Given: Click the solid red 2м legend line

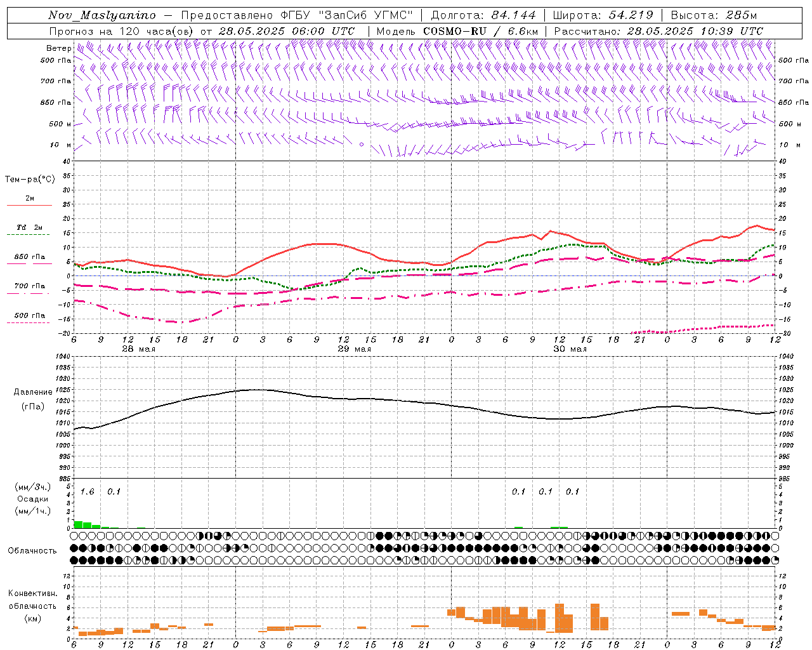Looking at the screenshot, I should pos(29,206).
